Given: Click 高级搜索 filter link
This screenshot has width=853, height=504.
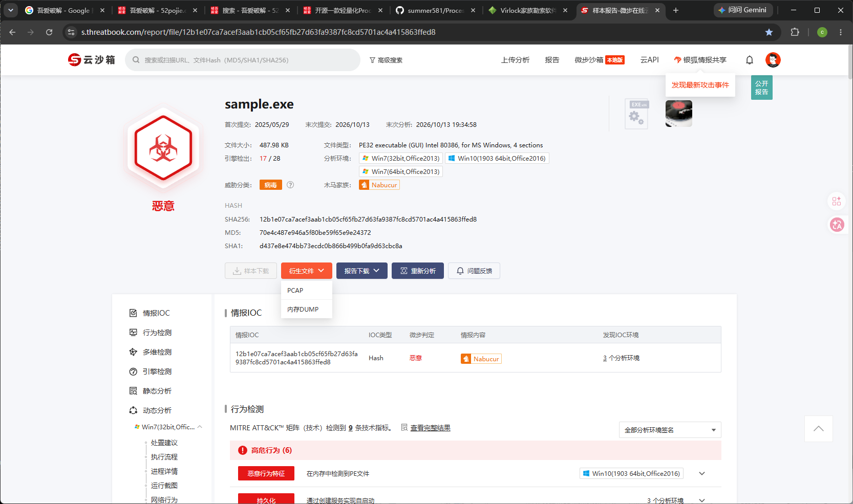Looking at the screenshot, I should click(386, 60).
